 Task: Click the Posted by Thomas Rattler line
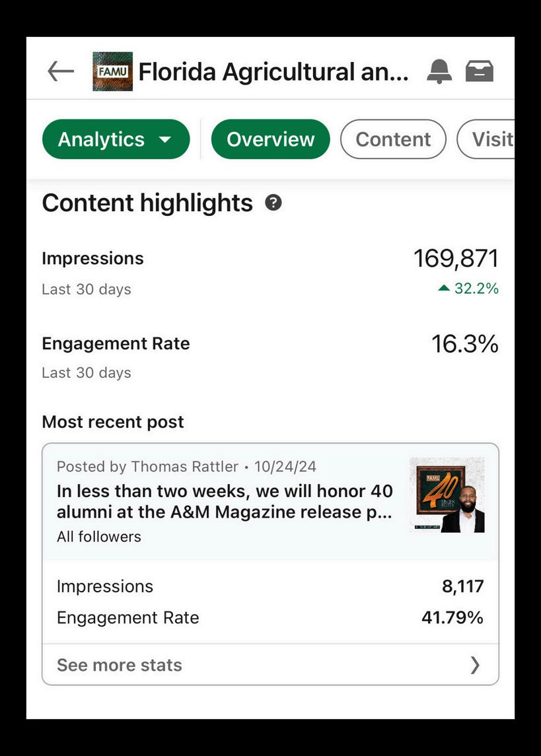[186, 466]
